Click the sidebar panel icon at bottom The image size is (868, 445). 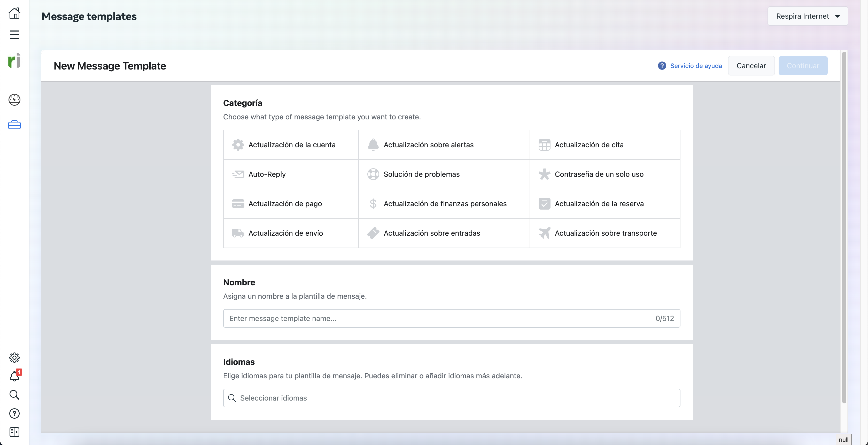pos(14,432)
